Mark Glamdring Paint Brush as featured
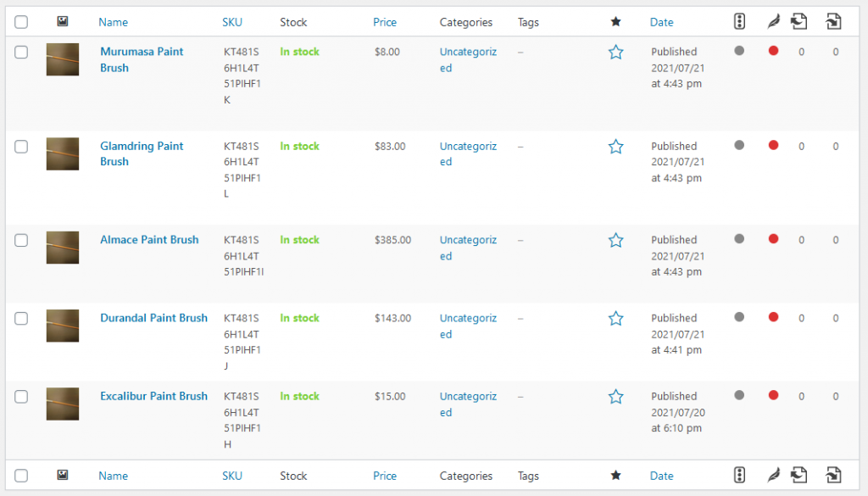The image size is (868, 496). click(615, 147)
